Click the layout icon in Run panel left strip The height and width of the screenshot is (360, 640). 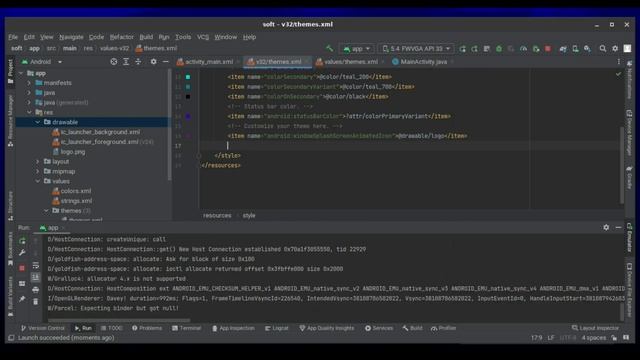click(x=22, y=283)
